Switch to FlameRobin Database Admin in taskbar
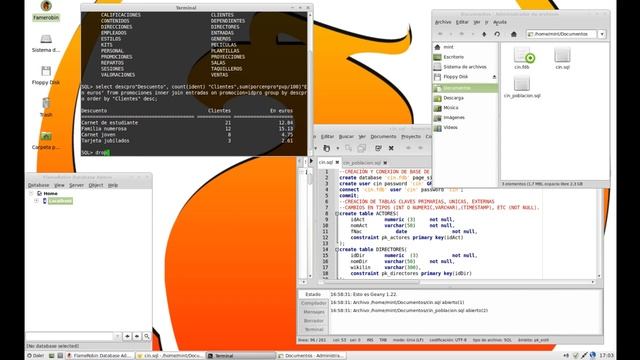This screenshot has width=640, height=360. pos(99,356)
